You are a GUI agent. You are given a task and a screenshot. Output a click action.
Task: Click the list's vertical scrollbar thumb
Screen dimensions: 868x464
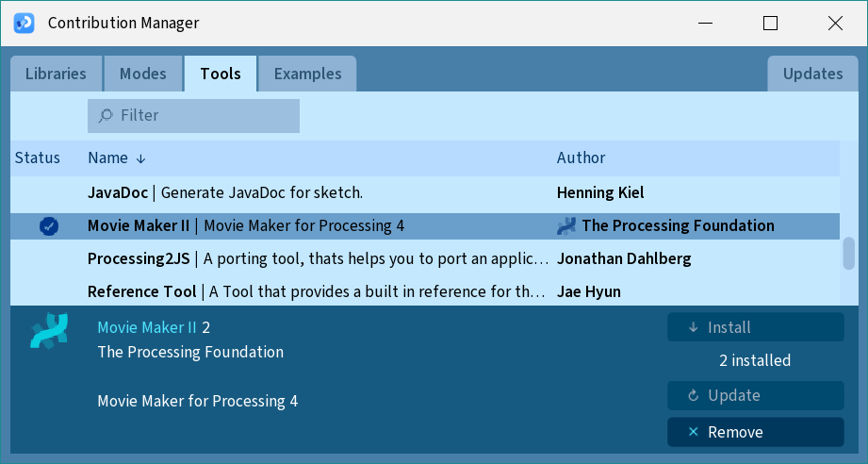pos(848,254)
